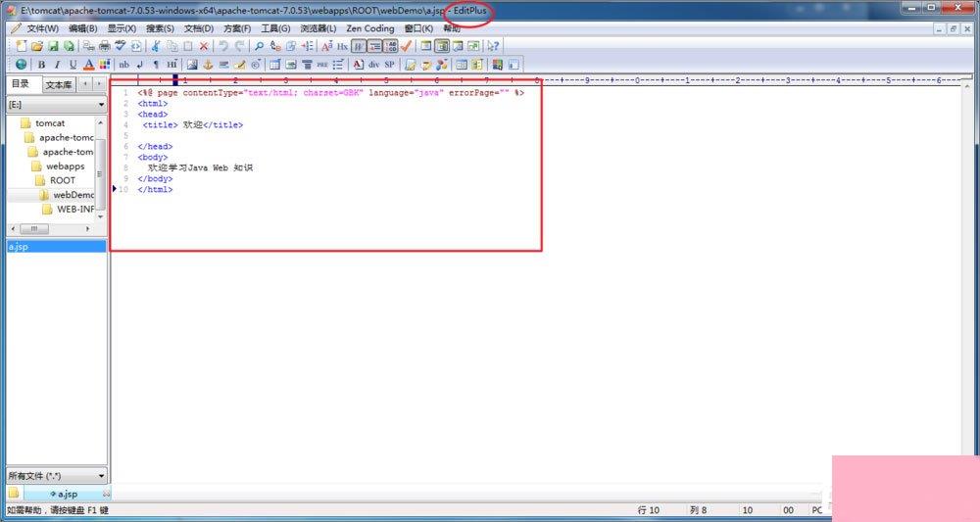Open the 工具(G) menu

pos(275,28)
